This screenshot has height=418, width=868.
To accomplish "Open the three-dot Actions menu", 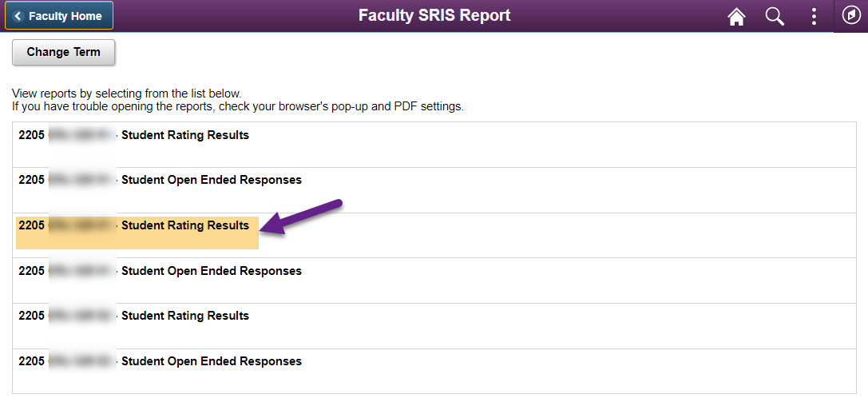I will 814,17.
